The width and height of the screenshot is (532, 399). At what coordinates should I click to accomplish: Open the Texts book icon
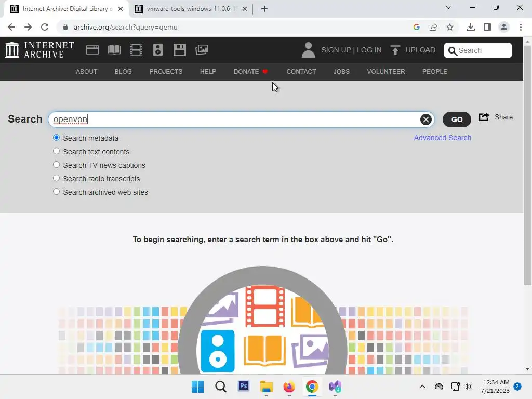pyautogui.click(x=114, y=50)
